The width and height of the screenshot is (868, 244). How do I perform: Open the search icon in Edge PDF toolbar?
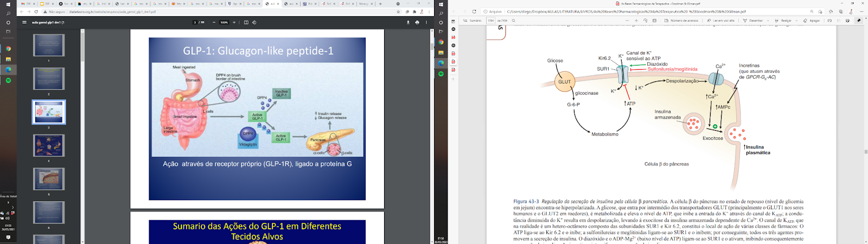tap(514, 21)
